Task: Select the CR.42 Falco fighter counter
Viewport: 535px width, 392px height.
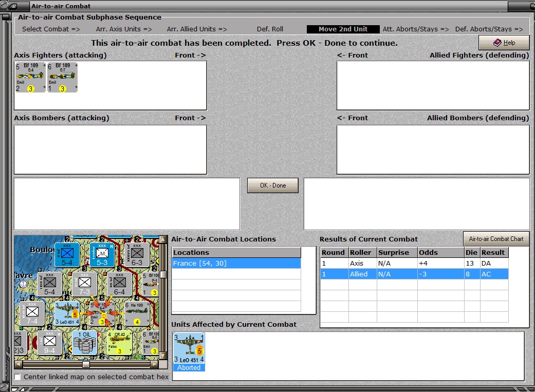Action: click(119, 343)
